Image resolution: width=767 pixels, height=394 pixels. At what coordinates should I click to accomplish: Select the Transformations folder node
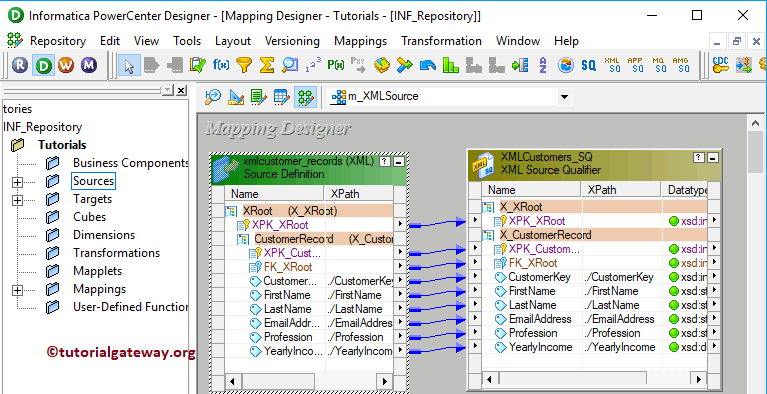pyautogui.click(x=116, y=253)
